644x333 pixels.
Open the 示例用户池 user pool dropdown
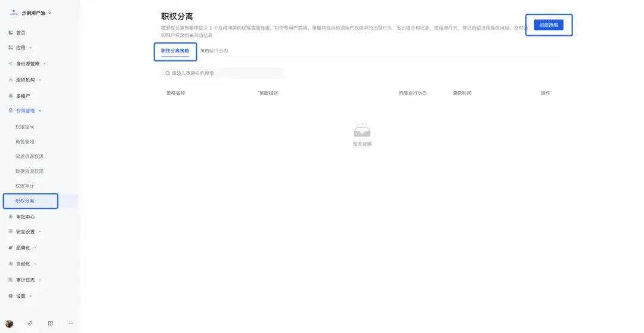(36, 13)
